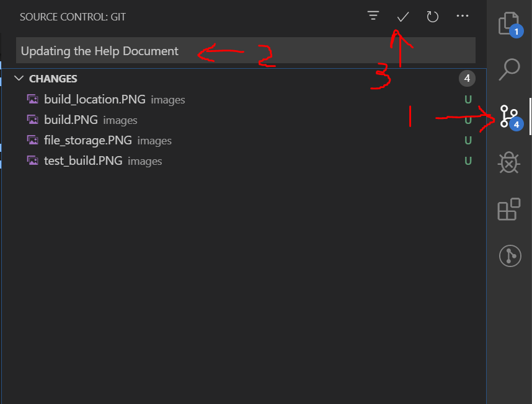Open the More Actions ellipsis menu
532x404 pixels.
click(x=463, y=17)
